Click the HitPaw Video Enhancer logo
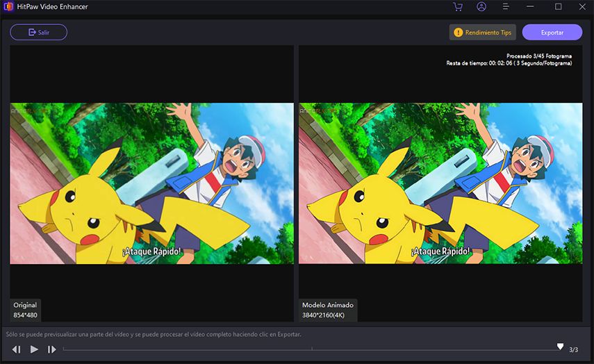This screenshot has width=594, height=364. click(x=8, y=7)
